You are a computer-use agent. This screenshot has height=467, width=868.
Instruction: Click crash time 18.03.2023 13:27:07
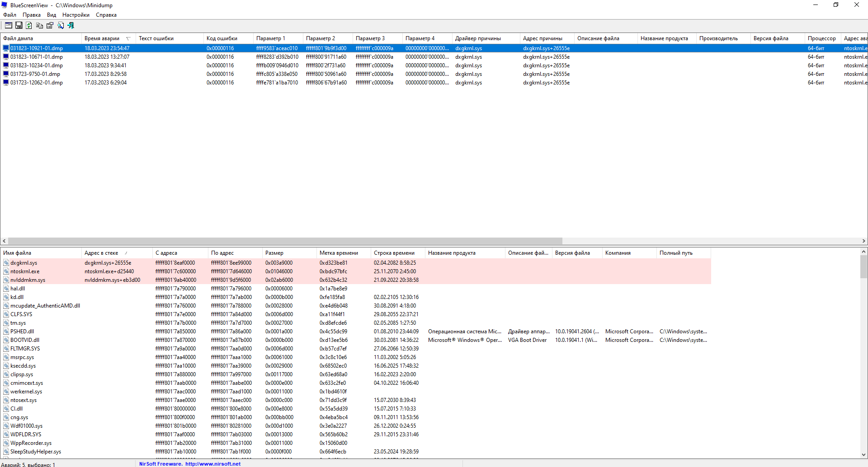(x=107, y=57)
